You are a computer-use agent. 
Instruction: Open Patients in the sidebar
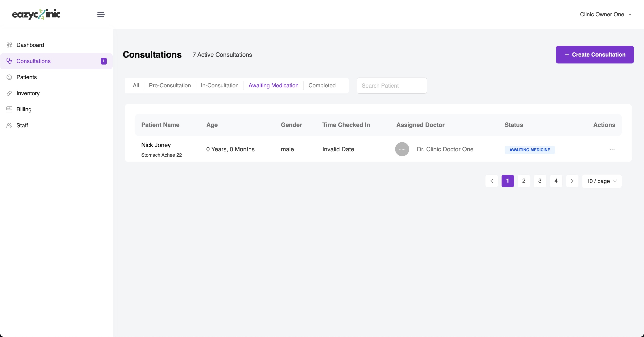pos(56,77)
